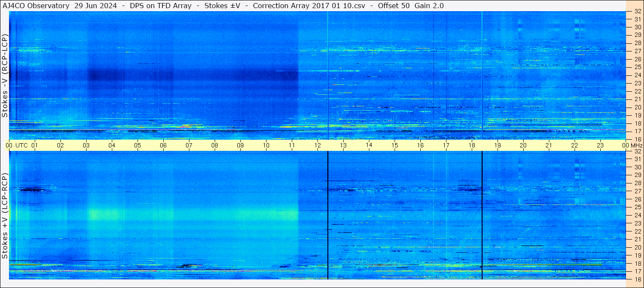Image resolution: width=644 pixels, height=288 pixels.
Task: Click the "AJ4CO Observatory" title text
Action: 36,6
